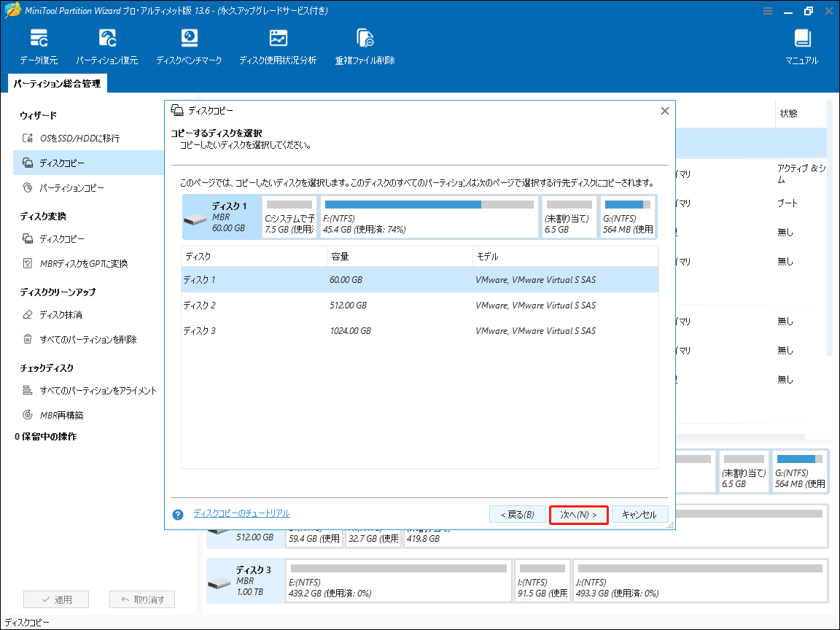
Task: Click the blue help question mark icon
Action: pyautogui.click(x=178, y=515)
